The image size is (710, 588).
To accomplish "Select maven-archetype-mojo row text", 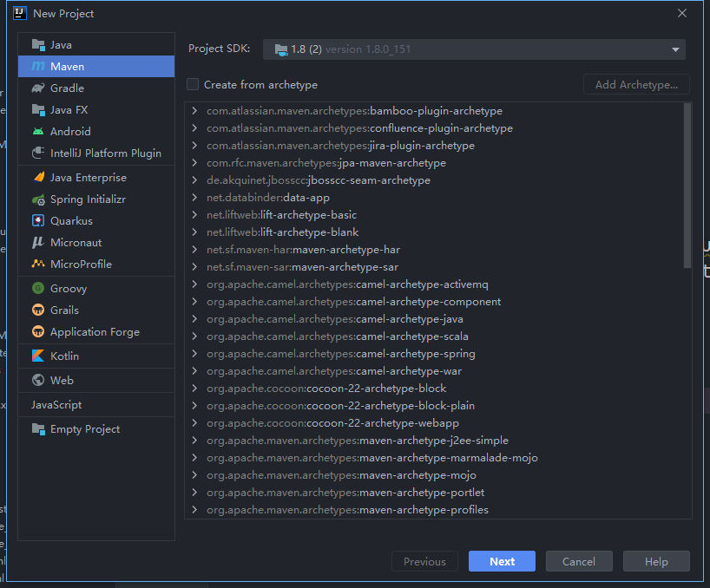I will 341,475.
